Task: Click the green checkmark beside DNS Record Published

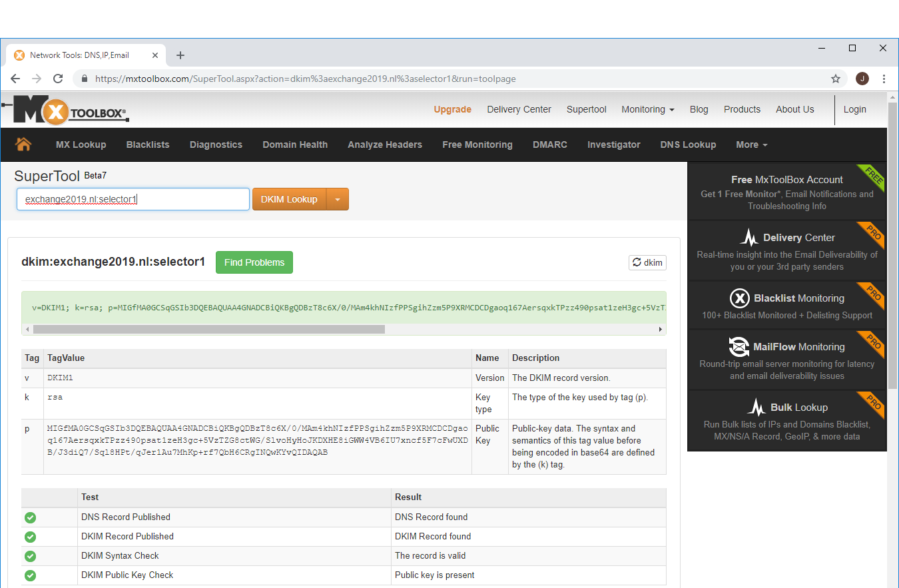Action: coord(30,517)
